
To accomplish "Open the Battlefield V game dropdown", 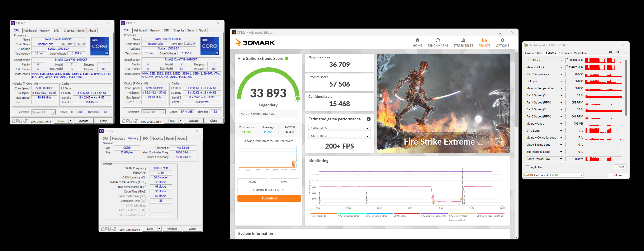I will (x=339, y=128).
